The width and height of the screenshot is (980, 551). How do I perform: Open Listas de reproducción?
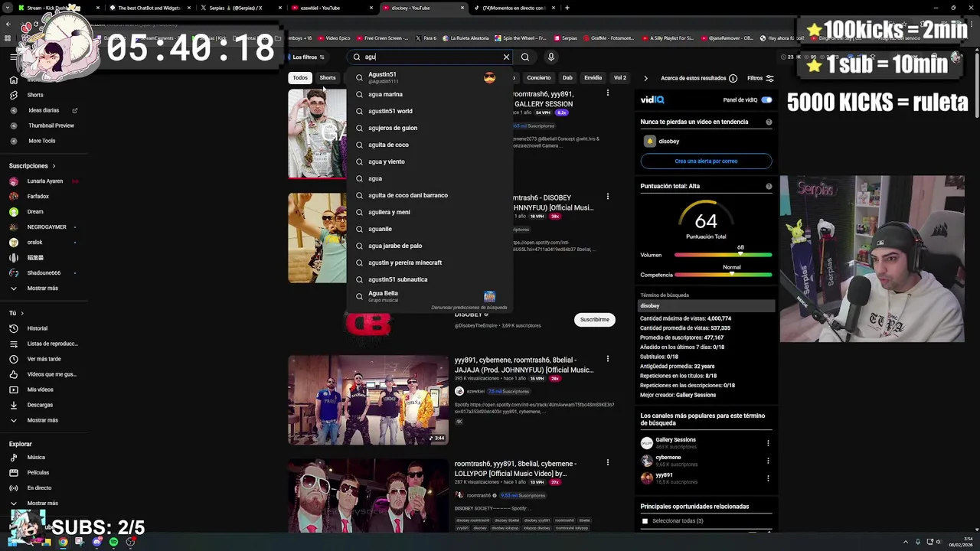[44, 344]
